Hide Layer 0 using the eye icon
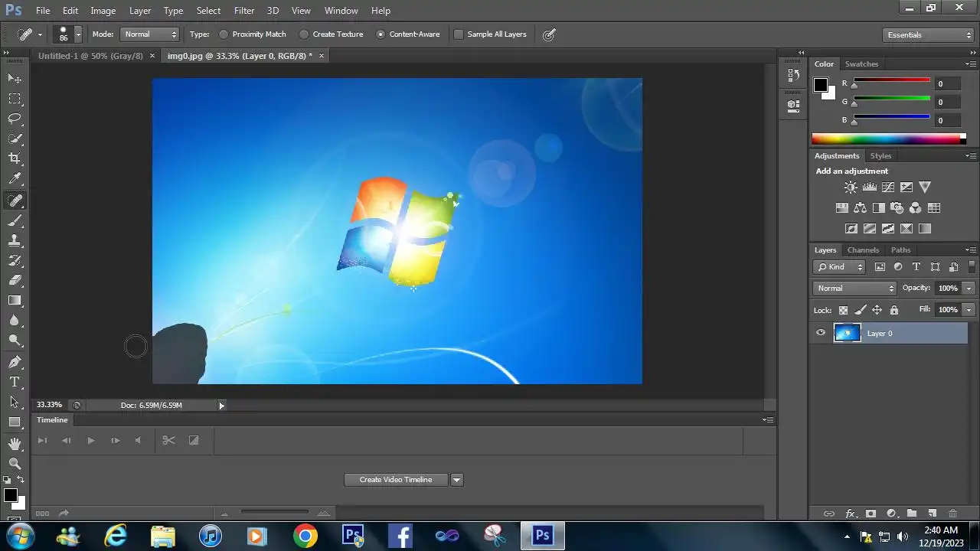This screenshot has height=551, width=980. pos(821,333)
